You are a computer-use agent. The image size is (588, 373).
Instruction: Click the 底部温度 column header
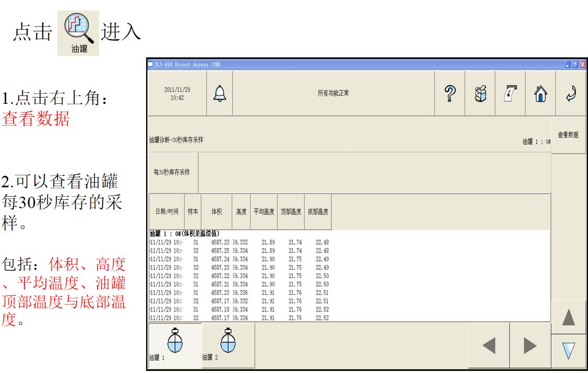point(318,212)
